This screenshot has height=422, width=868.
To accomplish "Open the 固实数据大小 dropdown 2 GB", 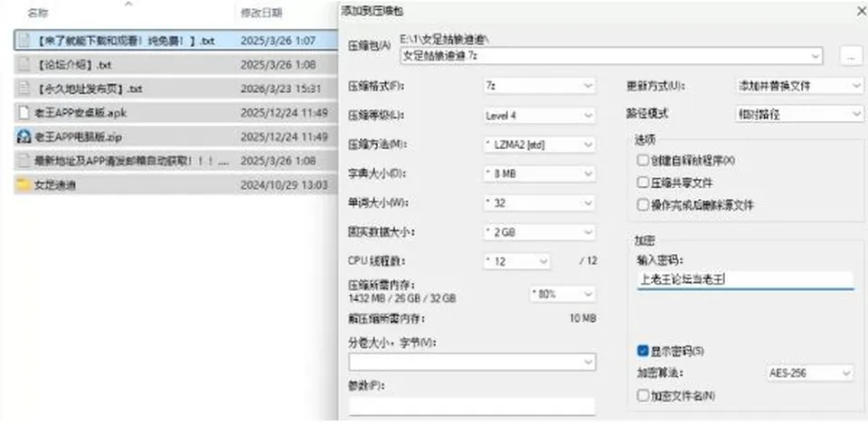I will pos(540,232).
